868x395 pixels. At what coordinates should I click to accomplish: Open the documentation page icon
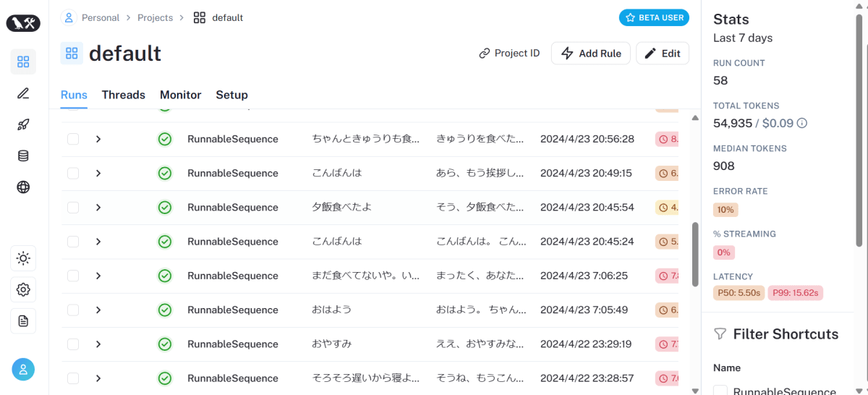pyautogui.click(x=23, y=321)
